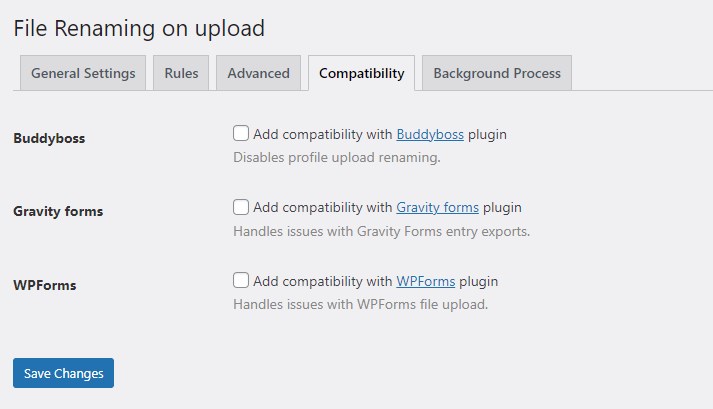Go to the Advanced tab

tap(258, 73)
